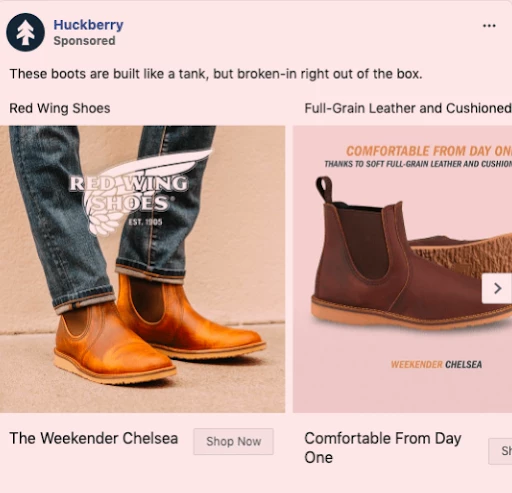512x493 pixels.
Task: Click the Sponsored label
Action: [x=84, y=41]
